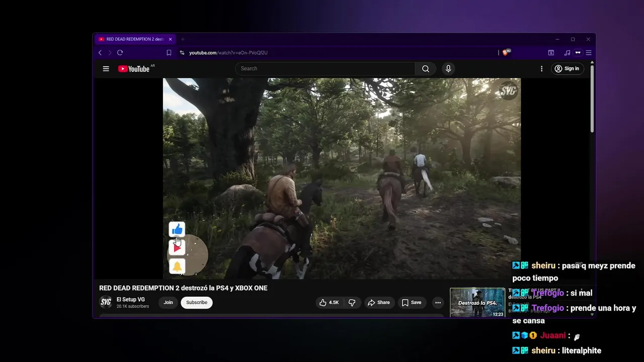Open the browser hamburger menu
644x362 pixels.
tap(588, 53)
